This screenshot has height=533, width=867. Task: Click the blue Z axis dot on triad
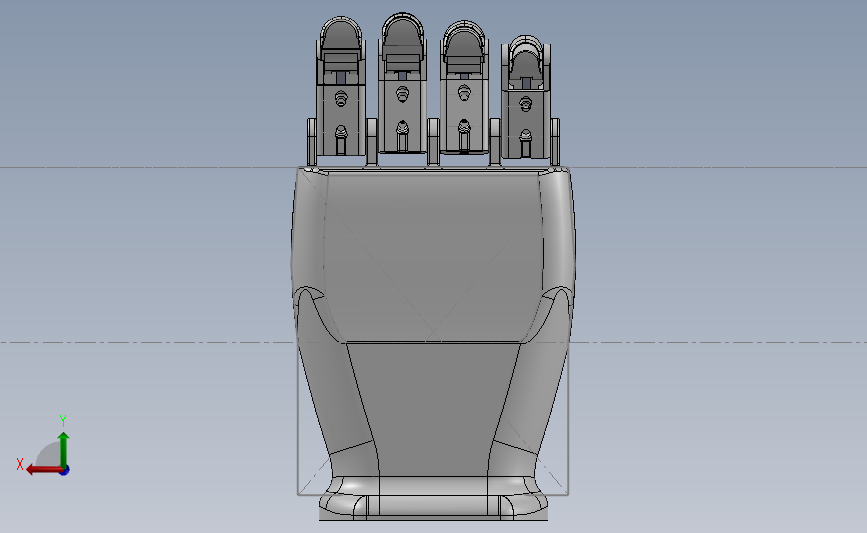coord(64,470)
